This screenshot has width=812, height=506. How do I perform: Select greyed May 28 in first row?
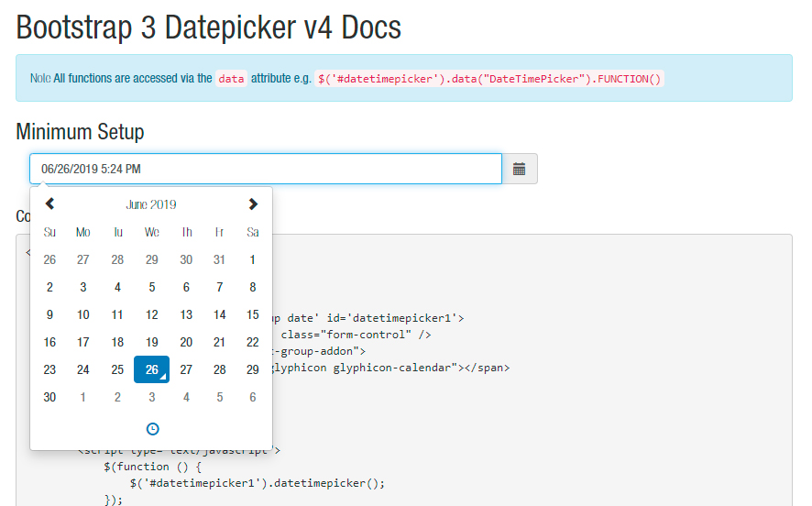point(117,259)
